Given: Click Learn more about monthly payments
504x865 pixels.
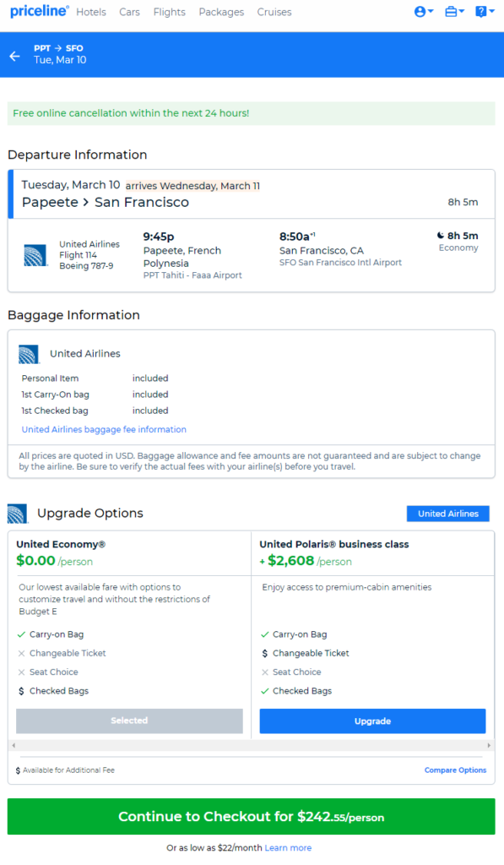Looking at the screenshot, I should point(288,848).
